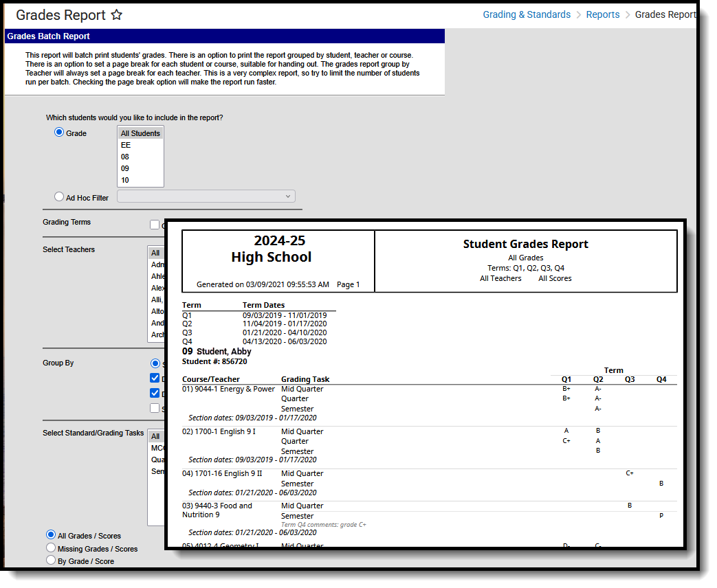
Task: Click 1700-1 English 9 I course
Action: click(x=219, y=432)
